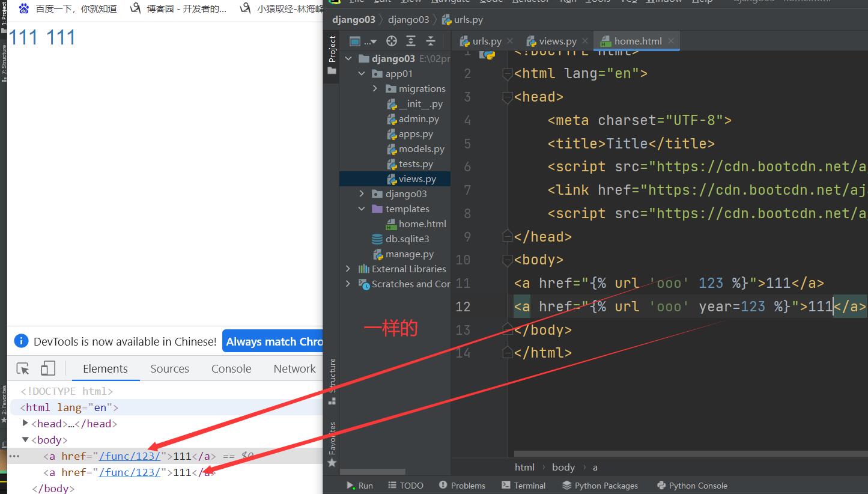
Task: Select db.sqlite3 database file
Action: point(401,239)
